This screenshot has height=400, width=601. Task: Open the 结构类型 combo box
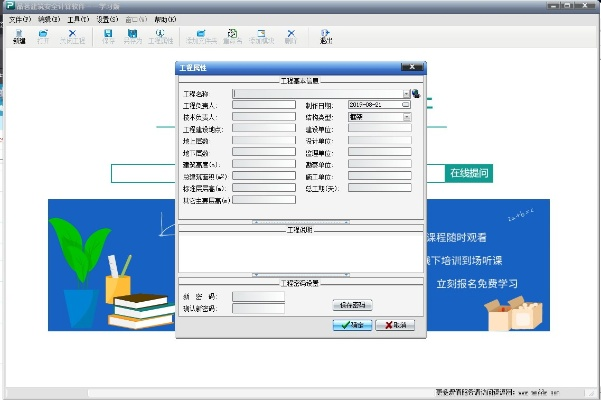(x=407, y=116)
